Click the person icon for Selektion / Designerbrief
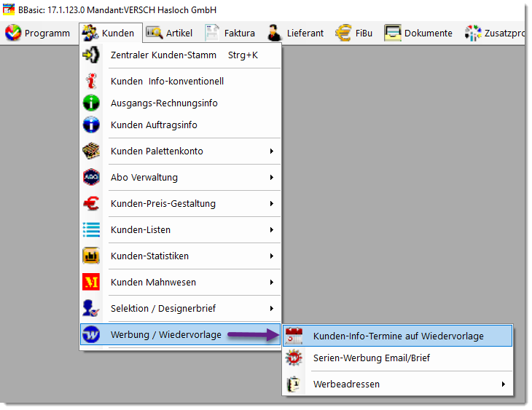 pyautogui.click(x=91, y=308)
